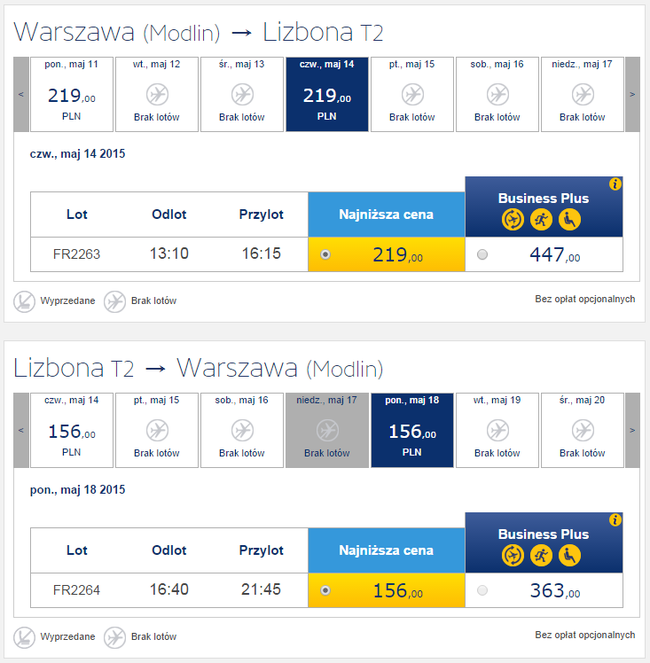Viewport: 650px width, 663px height.
Task: Click the info icon on return Business Plus
Action: pyautogui.click(x=615, y=520)
